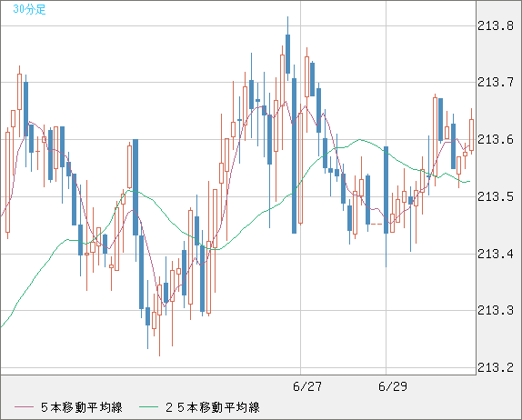Select the 213.4 price axis label

pos(496,254)
